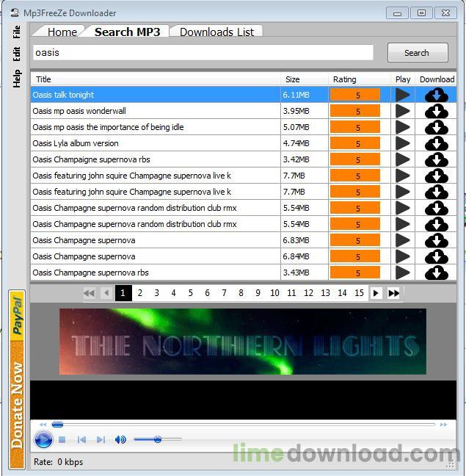Sort results by Rating column header
This screenshot has width=466, height=476.
360,79
